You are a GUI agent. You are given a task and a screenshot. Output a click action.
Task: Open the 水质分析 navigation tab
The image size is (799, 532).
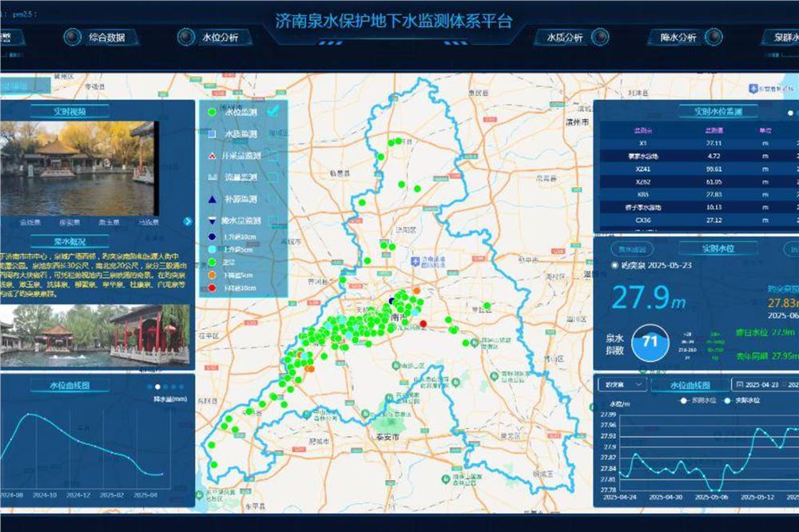tap(564, 37)
